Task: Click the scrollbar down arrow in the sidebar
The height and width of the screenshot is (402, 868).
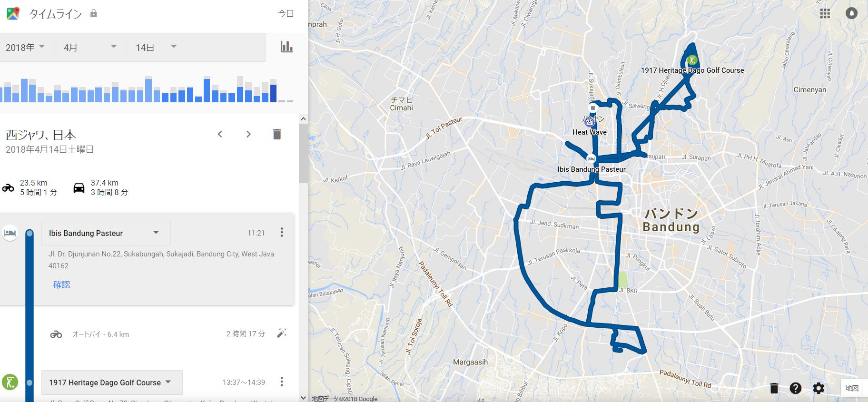Action: (303, 398)
